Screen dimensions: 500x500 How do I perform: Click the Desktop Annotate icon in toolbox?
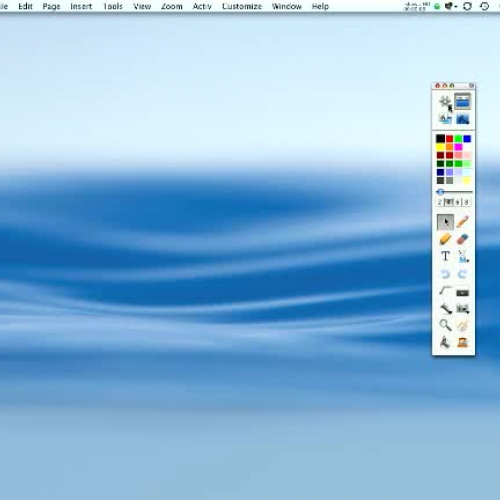(445, 119)
